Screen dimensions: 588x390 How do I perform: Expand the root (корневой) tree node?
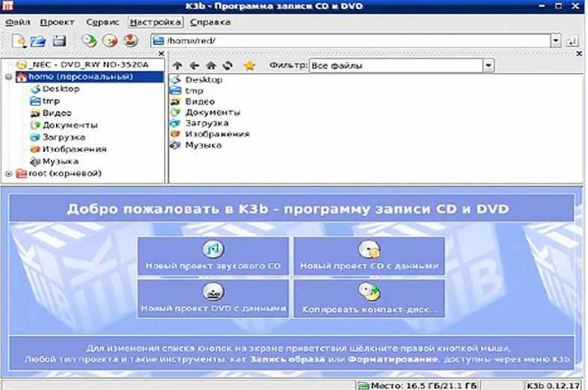pyautogui.click(x=9, y=174)
